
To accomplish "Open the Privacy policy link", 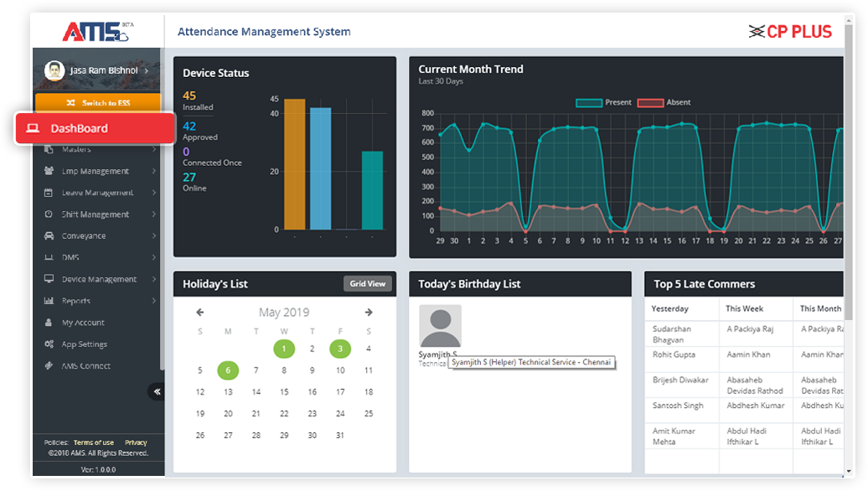I will 136,442.
